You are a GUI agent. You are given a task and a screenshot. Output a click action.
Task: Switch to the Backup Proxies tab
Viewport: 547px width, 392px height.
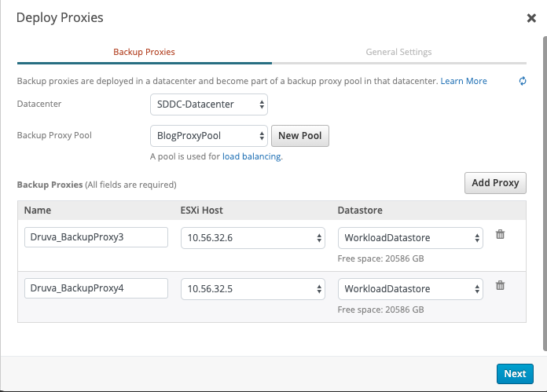[144, 52]
